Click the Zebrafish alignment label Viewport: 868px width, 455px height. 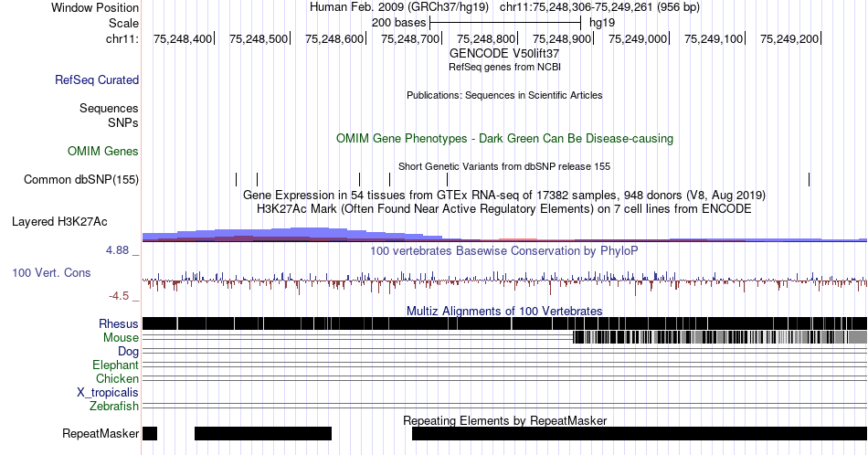[x=114, y=406]
